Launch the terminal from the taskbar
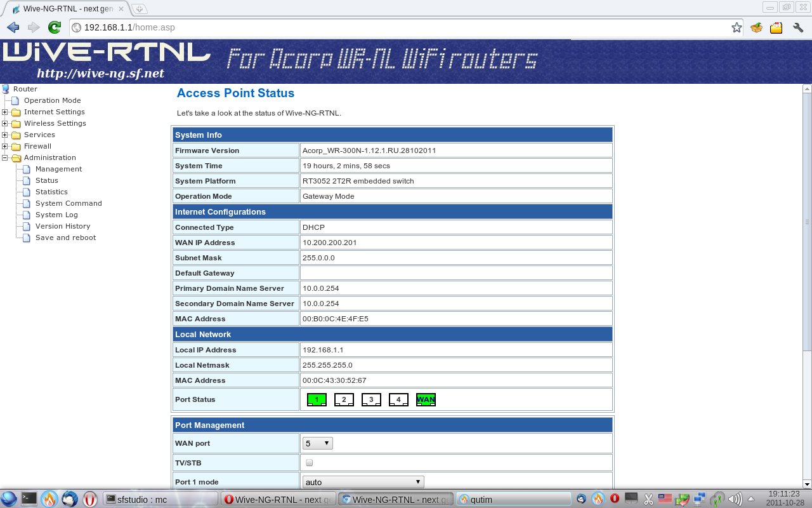This screenshot has height=508, width=812. pos(29,499)
